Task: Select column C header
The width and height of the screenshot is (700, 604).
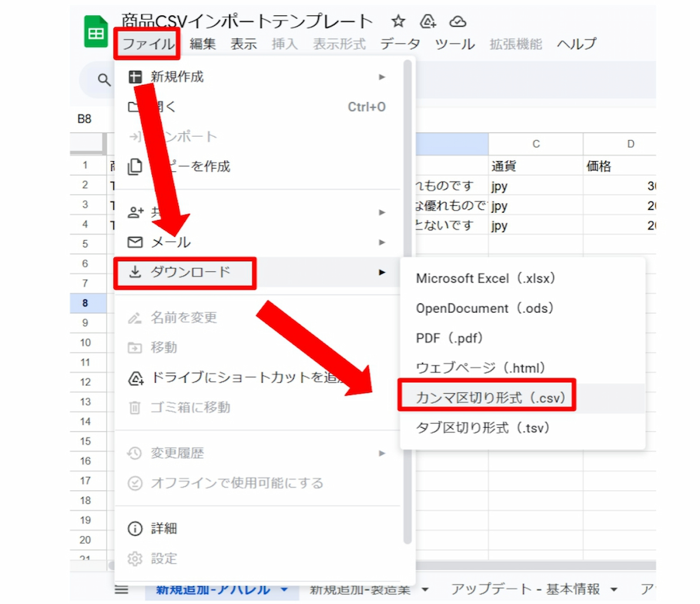Action: 536,144
